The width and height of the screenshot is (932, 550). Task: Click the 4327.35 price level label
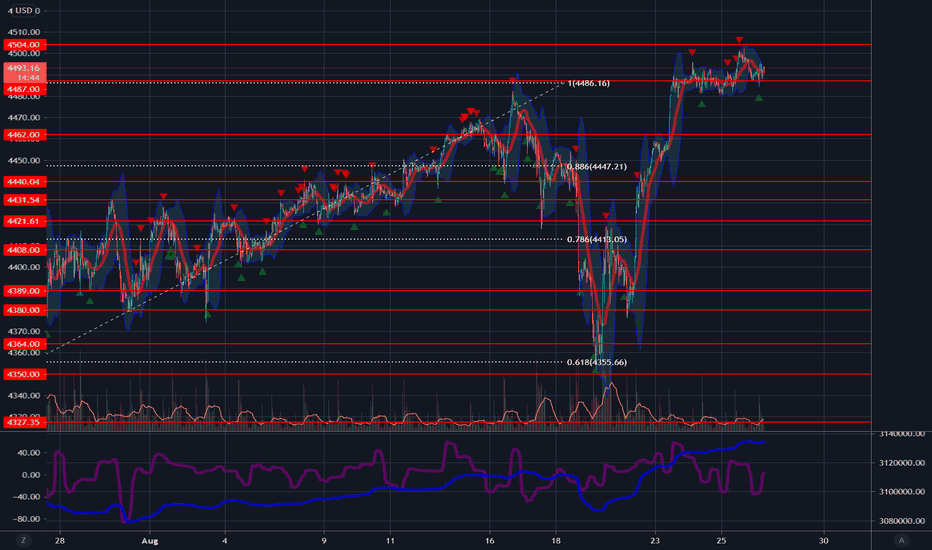pyautogui.click(x=24, y=422)
